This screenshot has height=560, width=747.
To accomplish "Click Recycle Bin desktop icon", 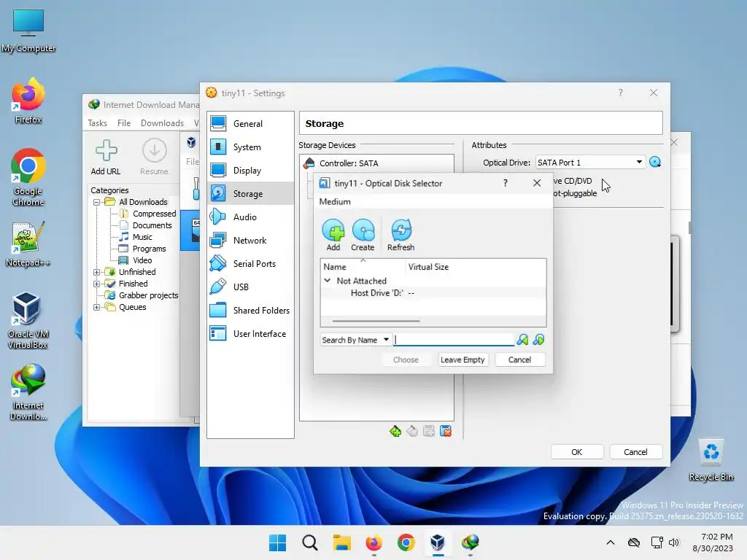I will point(711,460).
